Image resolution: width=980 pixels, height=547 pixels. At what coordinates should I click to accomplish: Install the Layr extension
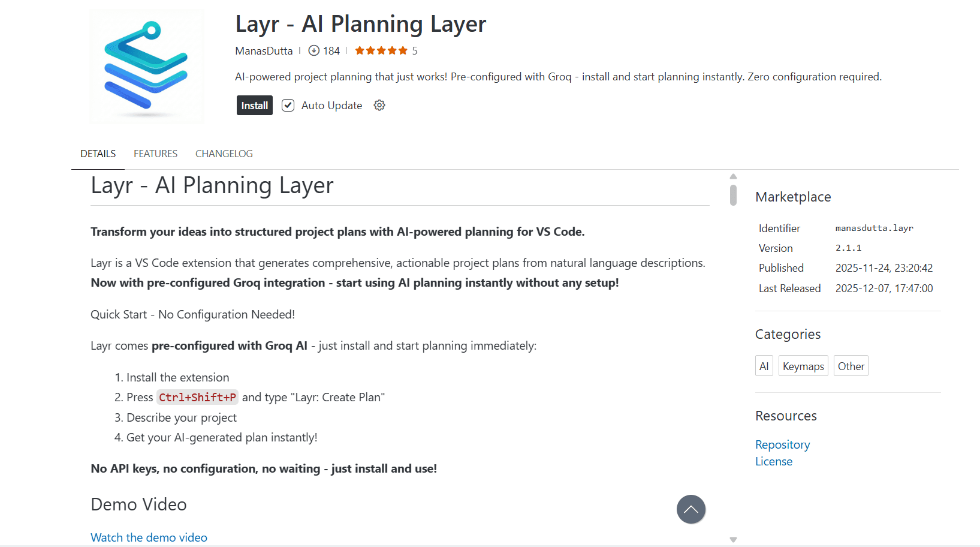click(x=254, y=106)
